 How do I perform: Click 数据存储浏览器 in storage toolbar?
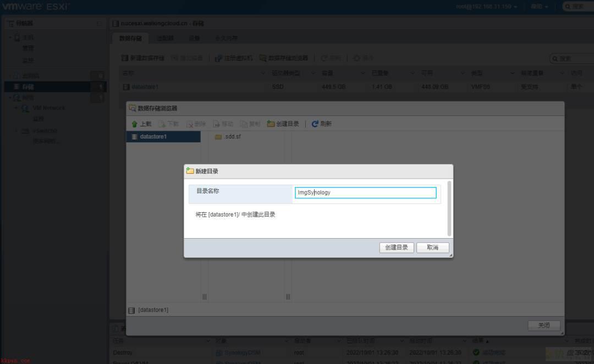(284, 58)
